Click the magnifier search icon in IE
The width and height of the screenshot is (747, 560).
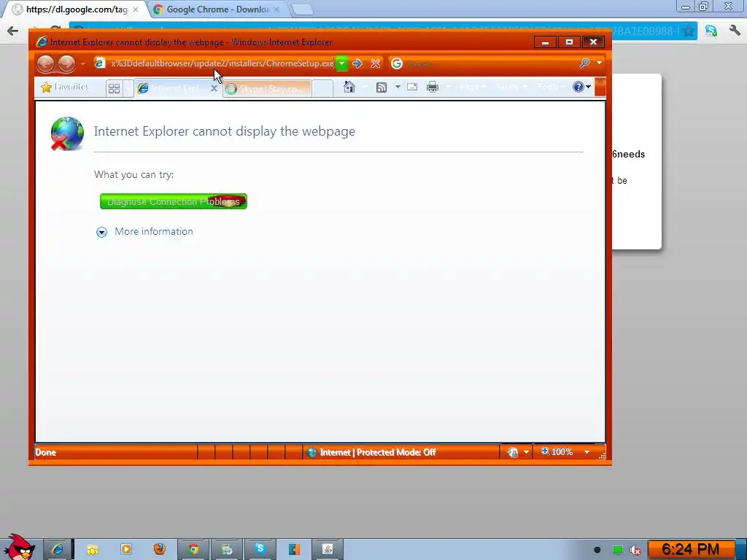click(x=584, y=63)
